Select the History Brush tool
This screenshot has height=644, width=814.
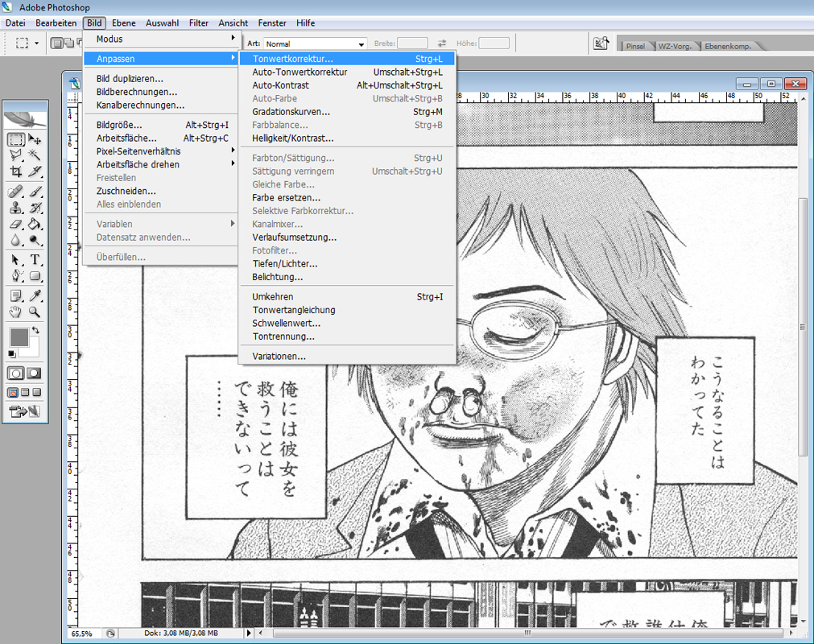point(35,208)
